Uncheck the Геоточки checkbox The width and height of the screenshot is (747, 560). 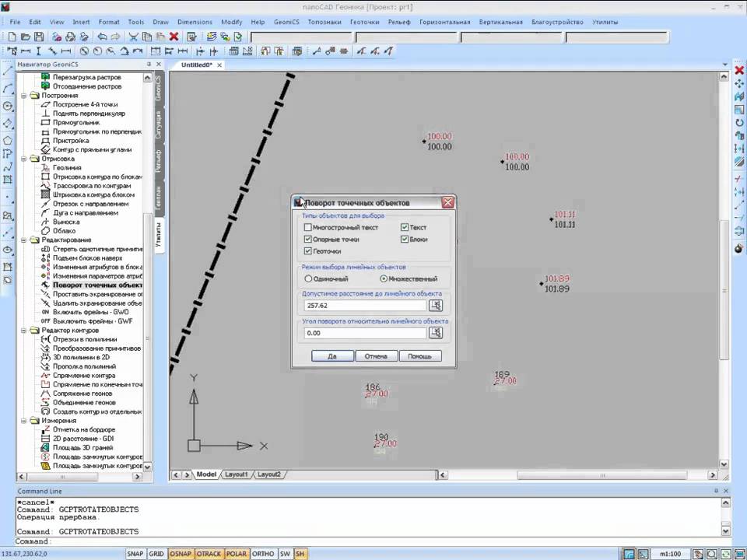308,251
